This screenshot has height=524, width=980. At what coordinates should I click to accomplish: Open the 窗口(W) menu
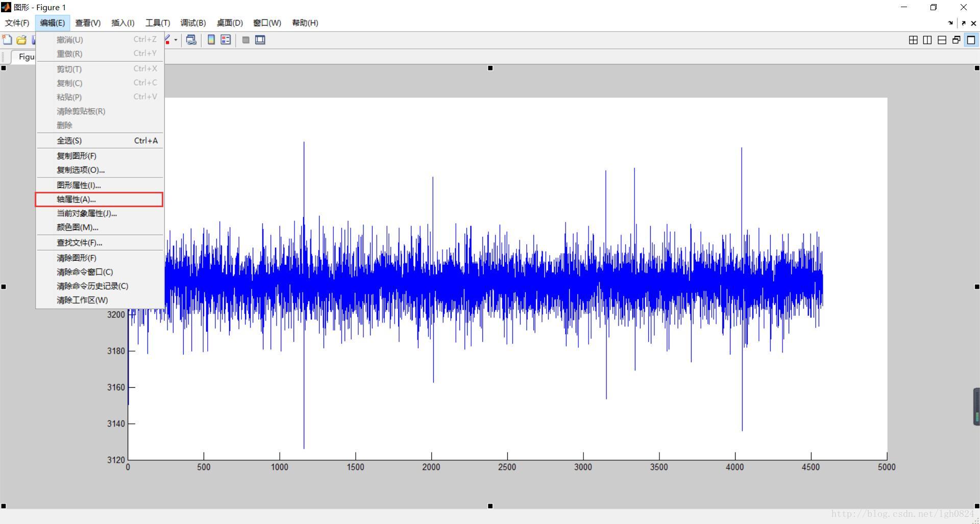click(267, 23)
